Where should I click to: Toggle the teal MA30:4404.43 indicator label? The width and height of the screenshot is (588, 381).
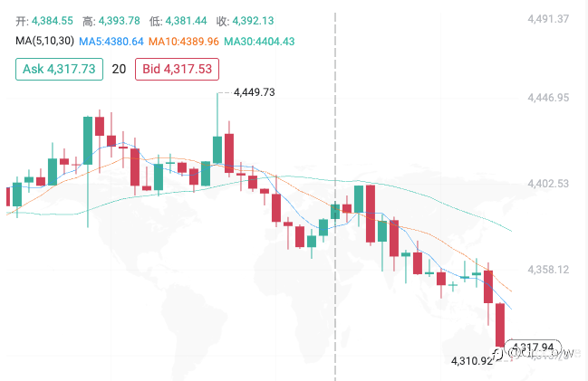[x=259, y=42]
